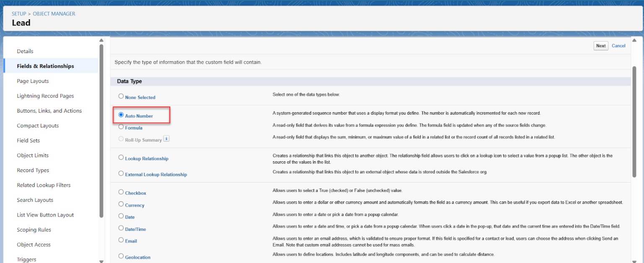
Task: Open the OBJECT MANAGER breadcrumb
Action: pos(54,13)
